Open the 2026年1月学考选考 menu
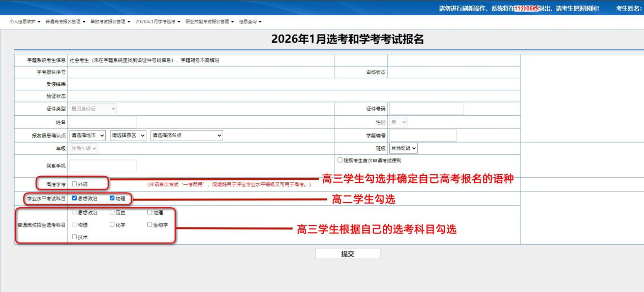Image resolution: width=644 pixels, height=292 pixels. click(158, 21)
